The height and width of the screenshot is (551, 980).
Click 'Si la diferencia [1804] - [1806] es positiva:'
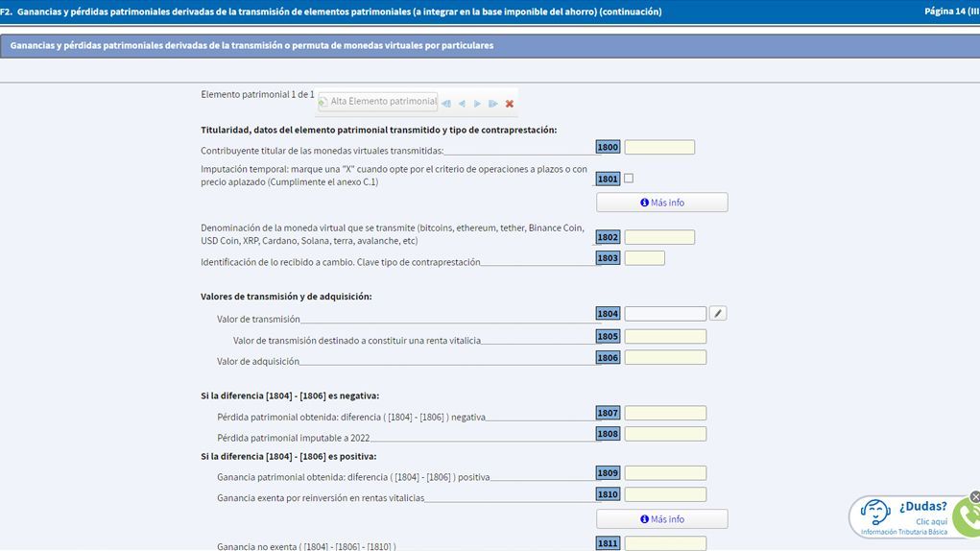(x=289, y=456)
